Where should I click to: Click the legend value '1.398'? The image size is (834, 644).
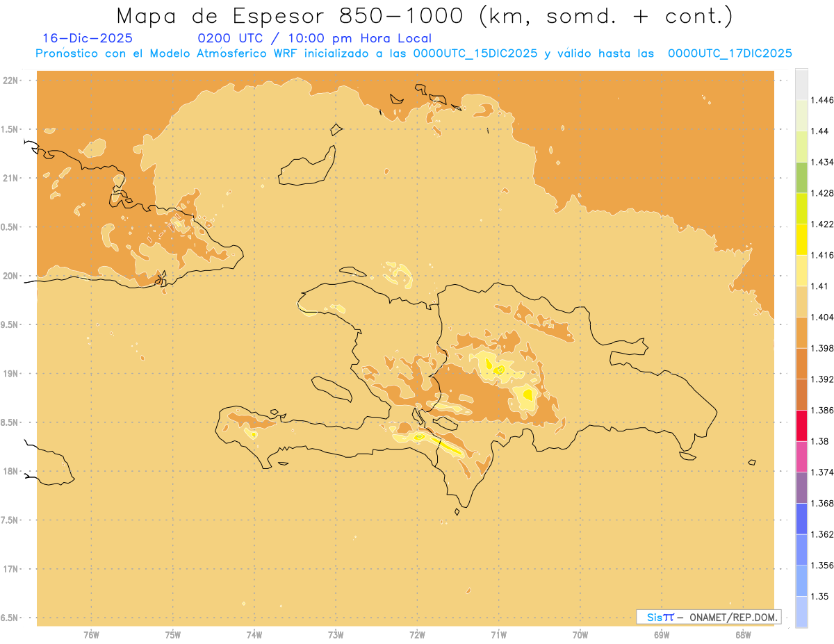tap(824, 348)
